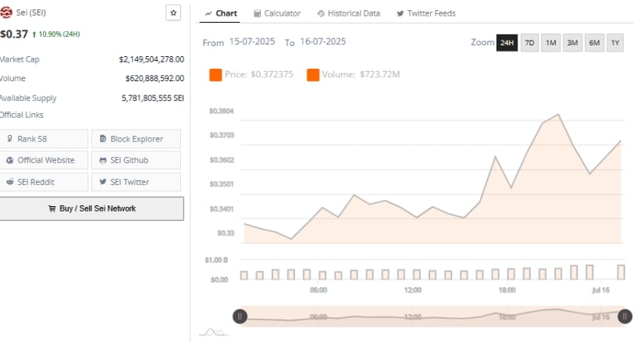Open the SEI Reddit link
This screenshot has width=644, height=342.
click(x=44, y=182)
